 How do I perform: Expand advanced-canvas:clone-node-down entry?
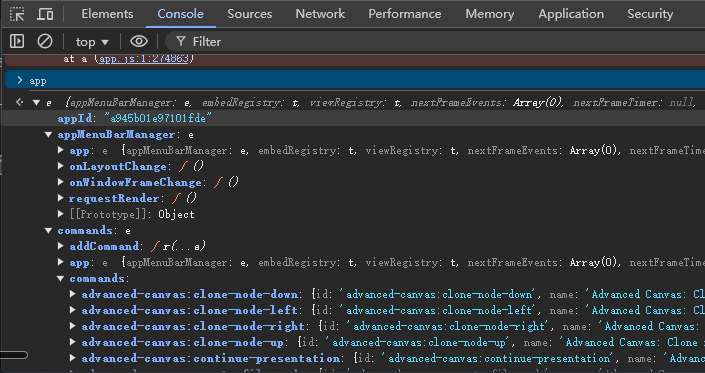point(73,294)
